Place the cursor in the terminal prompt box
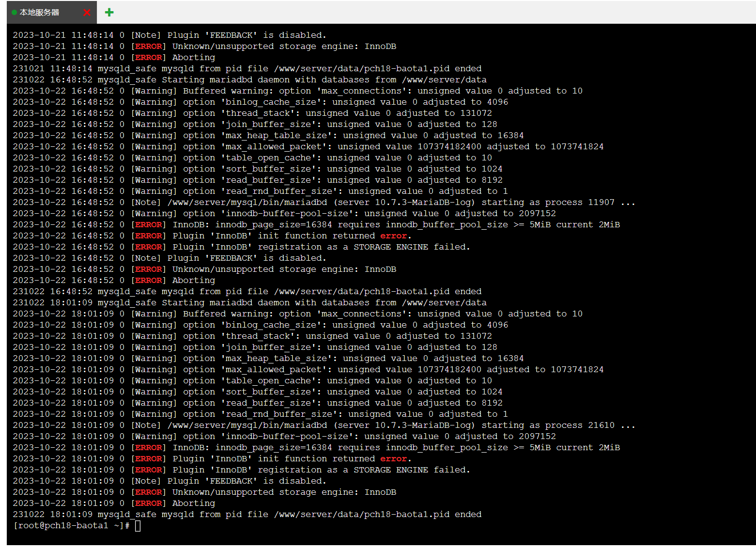Image resolution: width=756 pixels, height=550 pixels. (x=138, y=526)
